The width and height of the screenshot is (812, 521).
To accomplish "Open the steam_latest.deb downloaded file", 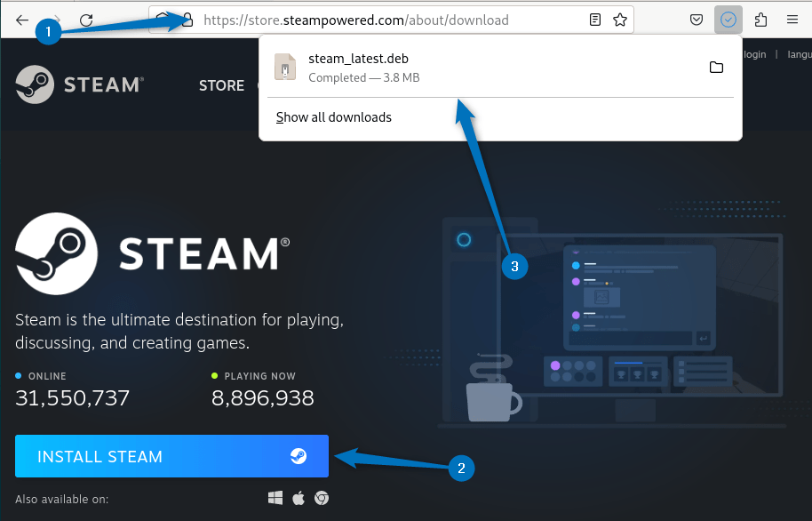I will coord(358,68).
